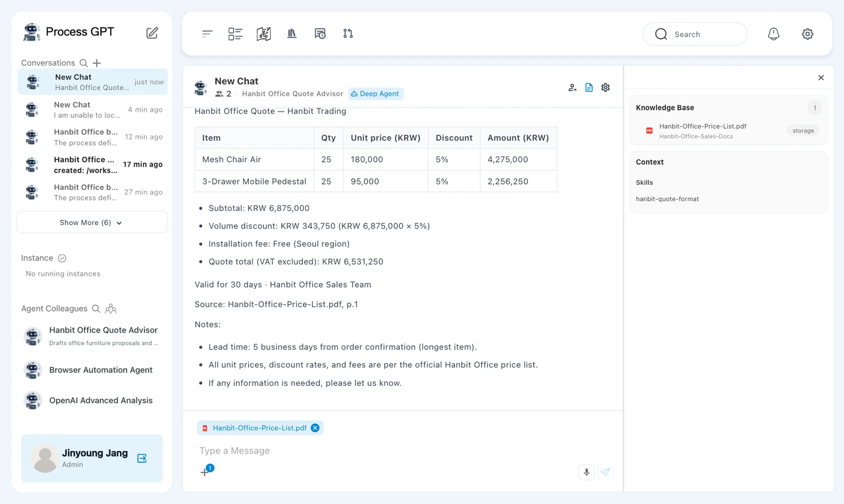The height and width of the screenshot is (504, 844).
Task: Open the Jinyoung Jang profile avatar
Action: tap(45, 458)
